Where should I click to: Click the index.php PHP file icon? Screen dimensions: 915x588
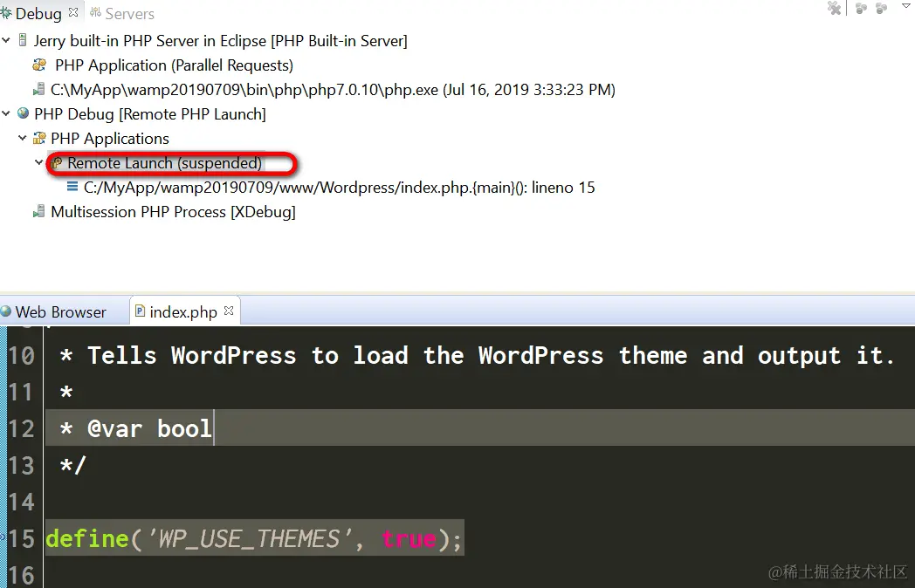coord(140,311)
